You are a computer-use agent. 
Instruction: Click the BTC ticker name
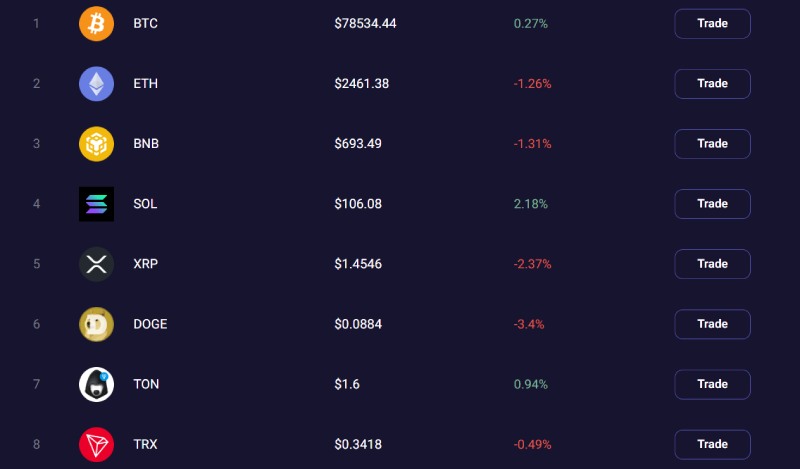coord(145,23)
